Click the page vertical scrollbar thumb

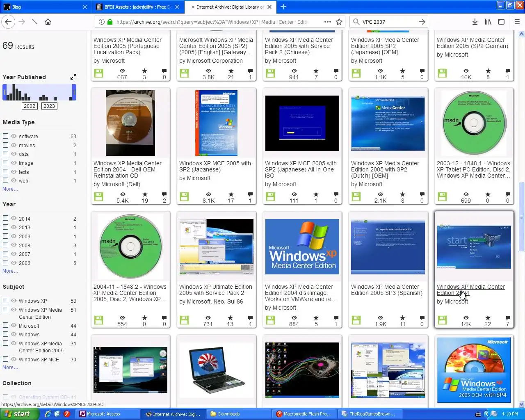point(522,217)
